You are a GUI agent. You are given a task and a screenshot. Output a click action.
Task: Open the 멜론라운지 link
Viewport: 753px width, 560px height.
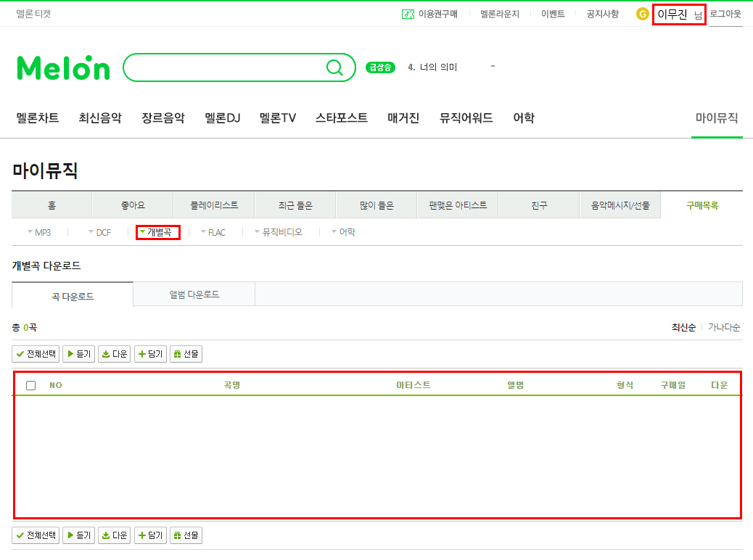click(499, 14)
